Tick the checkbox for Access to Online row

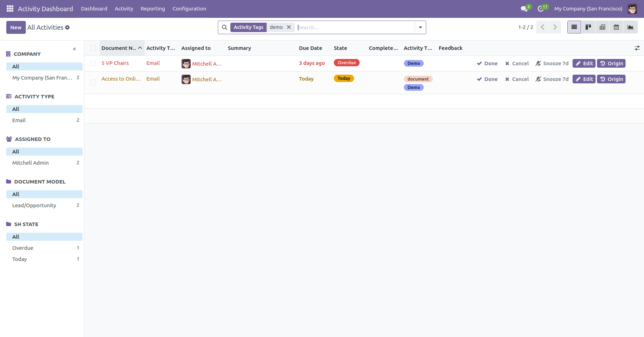tap(93, 82)
